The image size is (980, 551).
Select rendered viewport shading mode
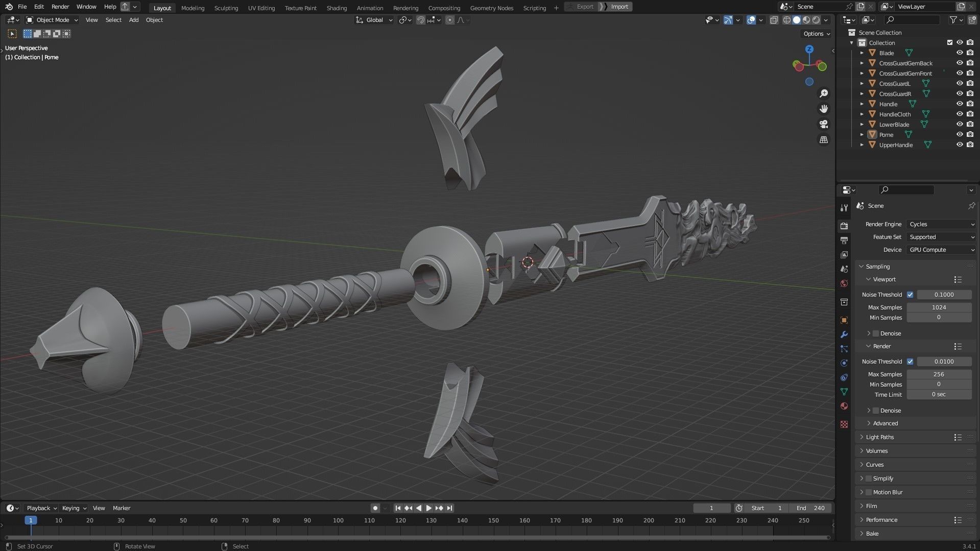816,20
